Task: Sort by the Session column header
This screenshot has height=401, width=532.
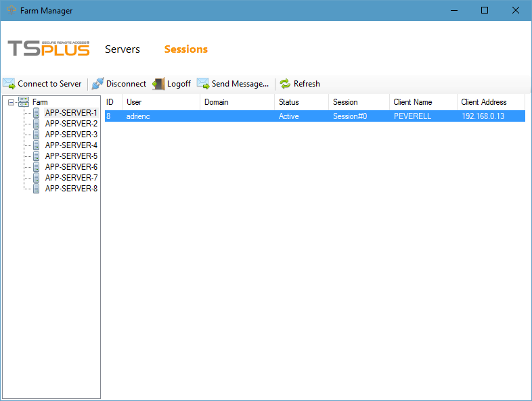Action: (359, 102)
